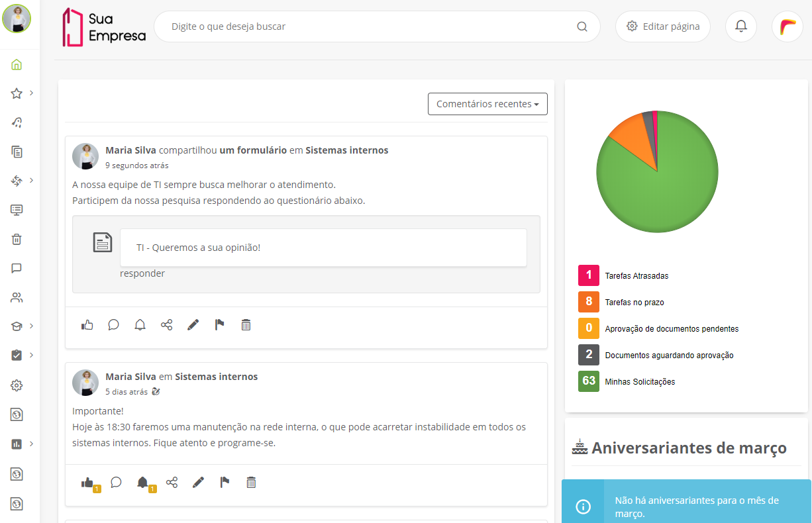The height and width of the screenshot is (523, 812).
Task: Flag the first post with flag icon
Action: pos(219,325)
